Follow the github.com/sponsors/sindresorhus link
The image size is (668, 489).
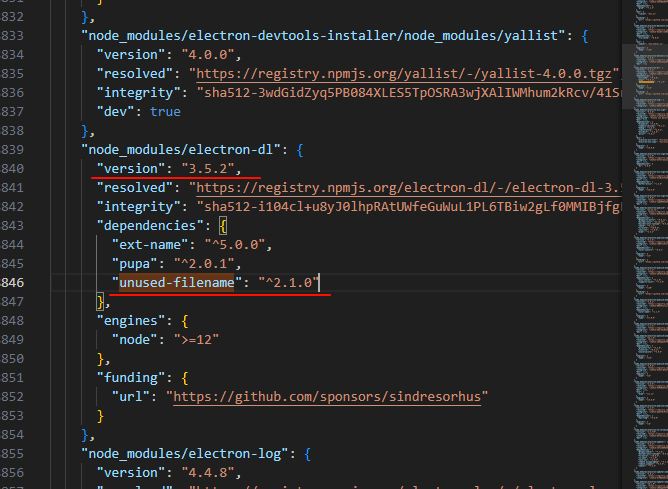point(327,397)
